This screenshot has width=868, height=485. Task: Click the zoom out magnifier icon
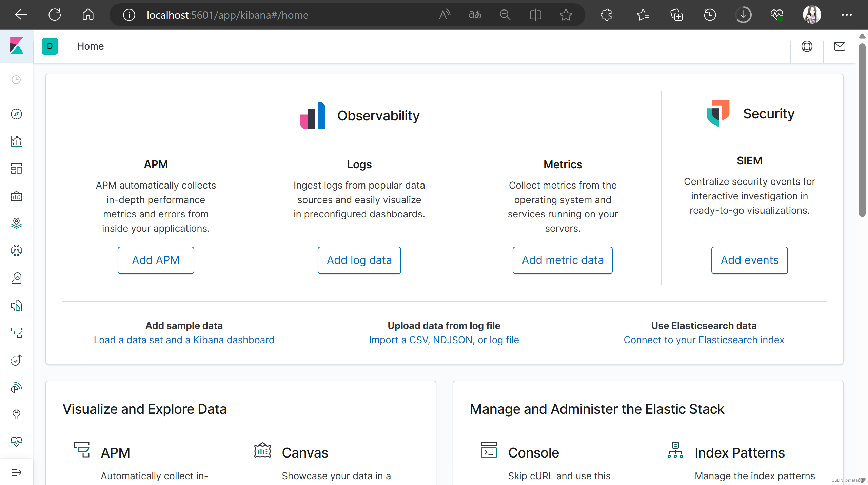point(505,15)
